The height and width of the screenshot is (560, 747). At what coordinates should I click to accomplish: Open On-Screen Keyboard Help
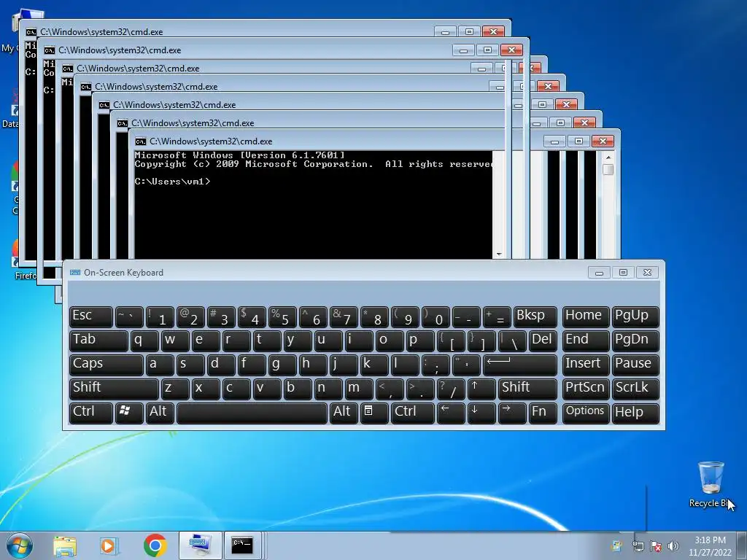coord(635,413)
